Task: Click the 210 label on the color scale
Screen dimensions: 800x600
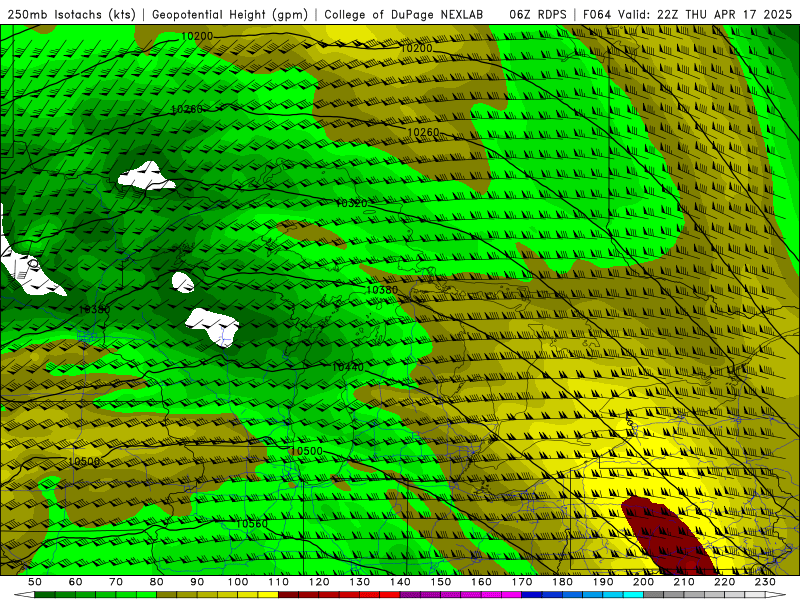Action: pos(684,582)
